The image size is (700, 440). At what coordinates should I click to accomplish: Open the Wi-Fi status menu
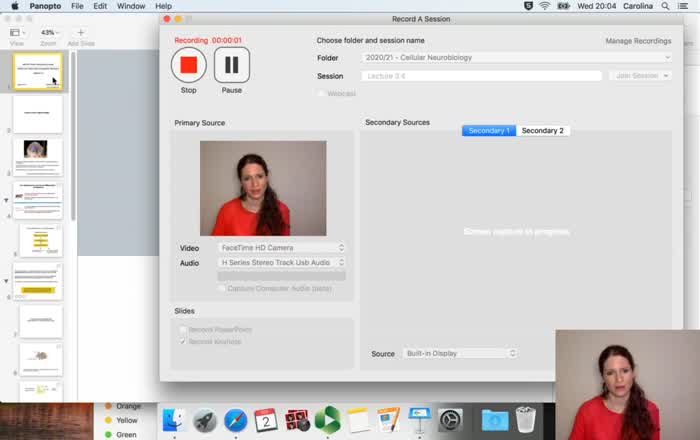point(545,6)
